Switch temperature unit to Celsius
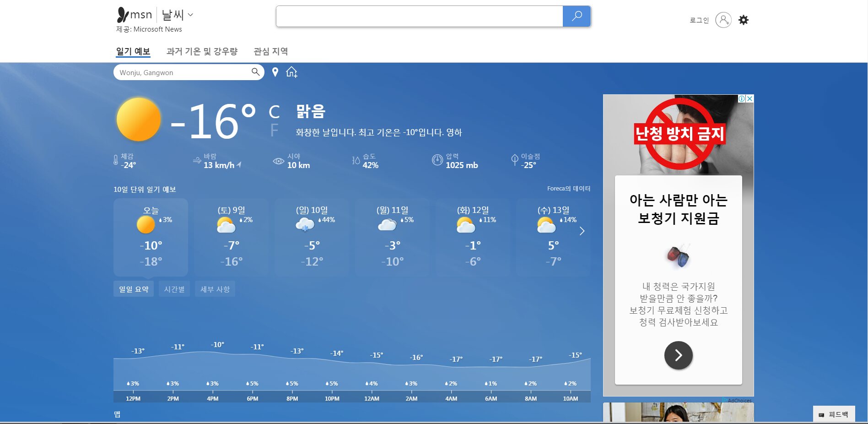 (x=274, y=112)
